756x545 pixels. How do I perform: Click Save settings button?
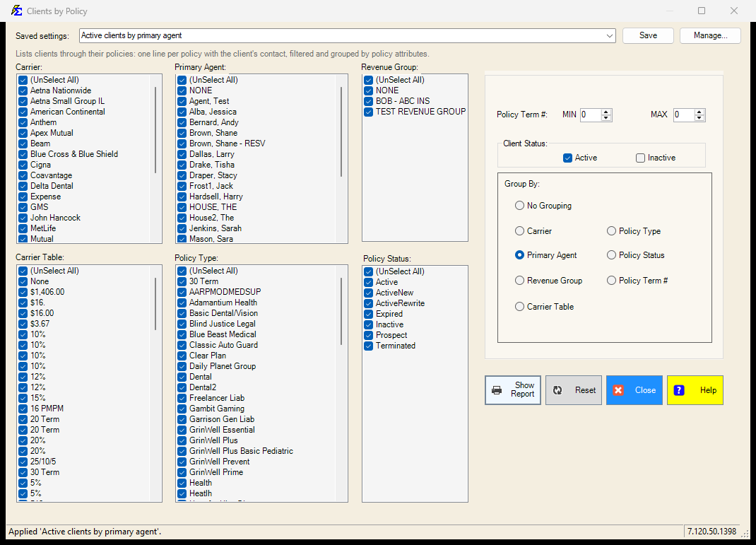[648, 35]
